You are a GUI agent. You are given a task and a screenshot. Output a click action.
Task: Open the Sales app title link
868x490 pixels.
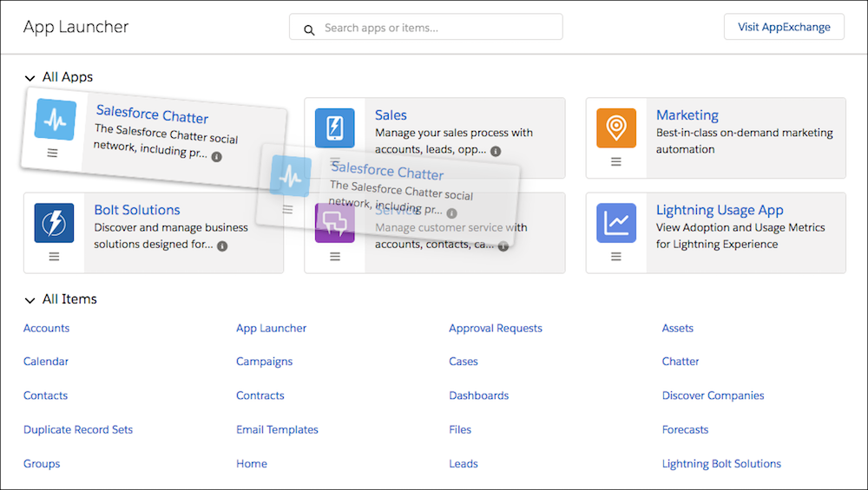391,115
